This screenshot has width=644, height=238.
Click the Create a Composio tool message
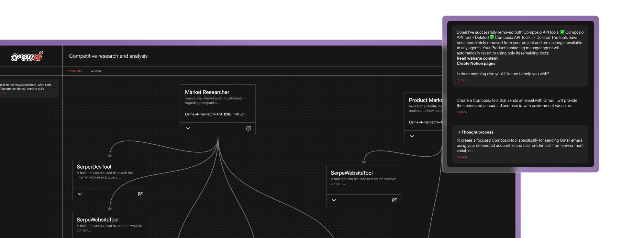(517, 103)
